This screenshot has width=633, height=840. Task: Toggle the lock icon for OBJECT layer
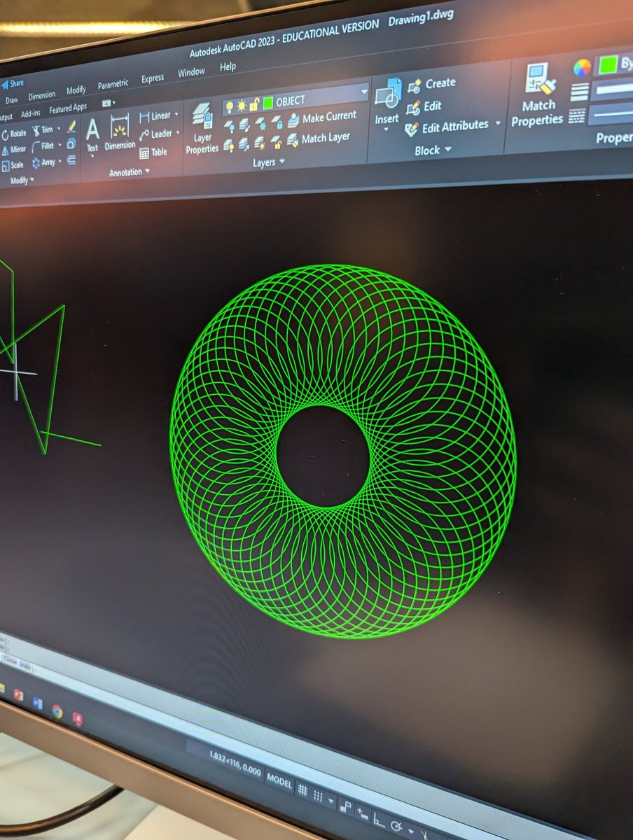coord(254,104)
